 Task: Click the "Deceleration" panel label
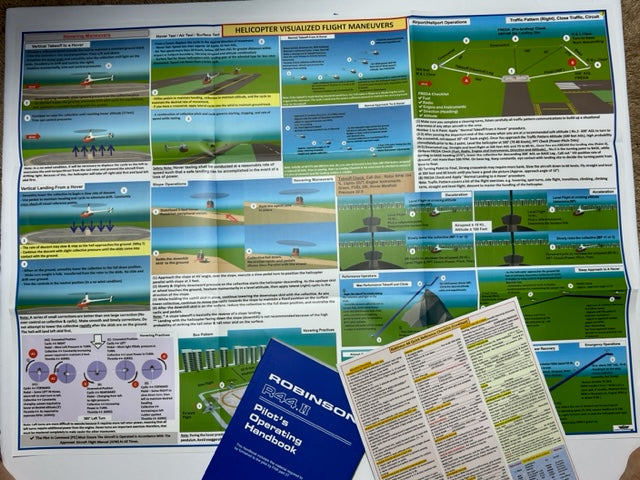tap(456, 195)
